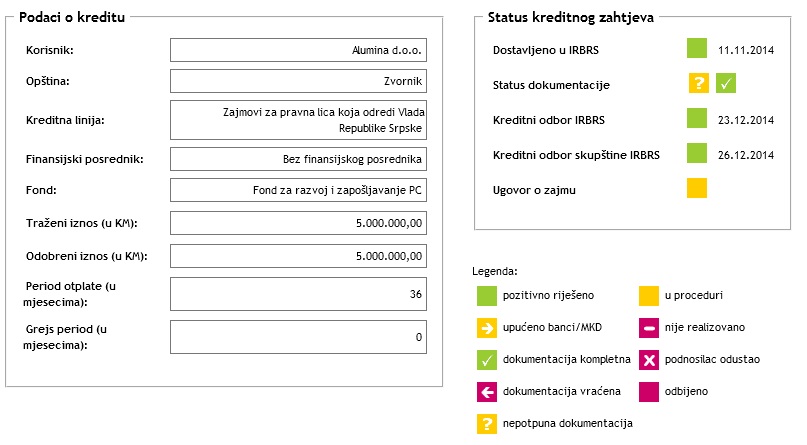
Task: Click green square next to Dostavljeno u IRBRS
Action: coord(697,48)
